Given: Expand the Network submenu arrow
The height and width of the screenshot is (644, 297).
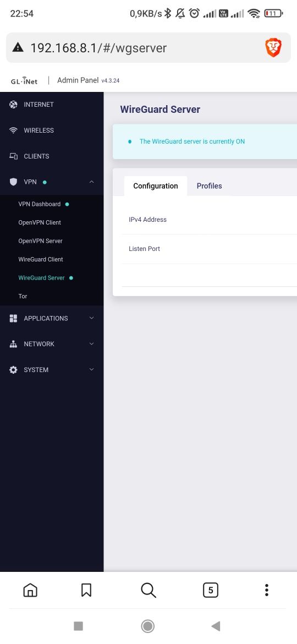Looking at the screenshot, I should click(91, 344).
